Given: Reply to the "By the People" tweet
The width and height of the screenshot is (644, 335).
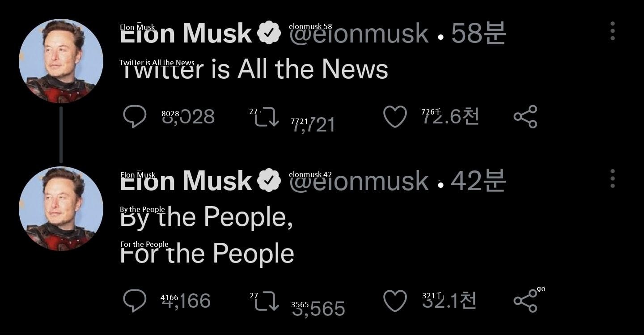Looking at the screenshot, I should pos(135,301).
